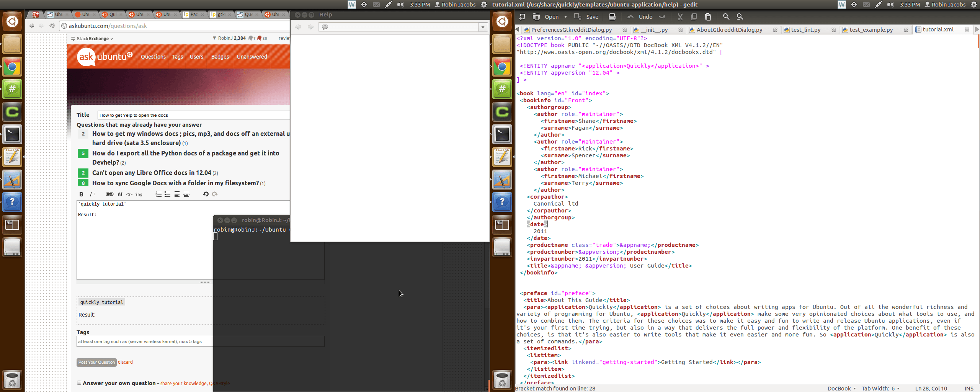The height and width of the screenshot is (392, 980).
Task: Print the current gedit document
Action: 612,17
